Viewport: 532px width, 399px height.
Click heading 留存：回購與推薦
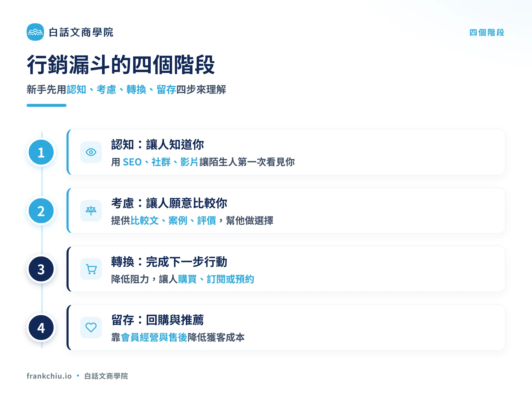(158, 320)
